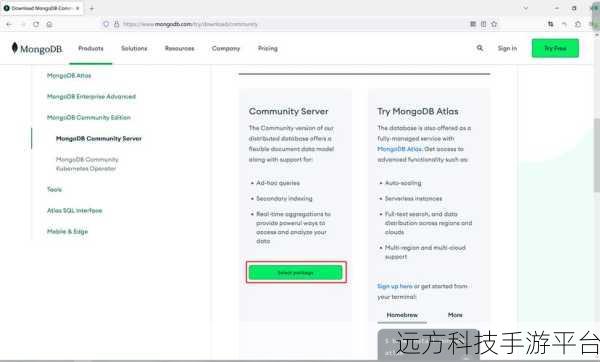This screenshot has width=600, height=362.
Task: Open MongoDB Atlas in sidebar
Action: tap(69, 75)
